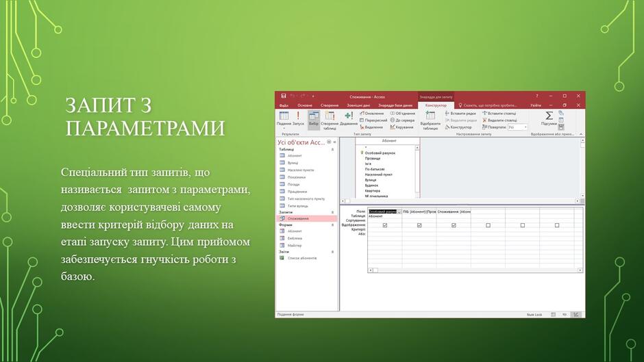The height and width of the screenshot is (362, 644).
Task: Check Відображення in fifth column
Action: point(523,225)
